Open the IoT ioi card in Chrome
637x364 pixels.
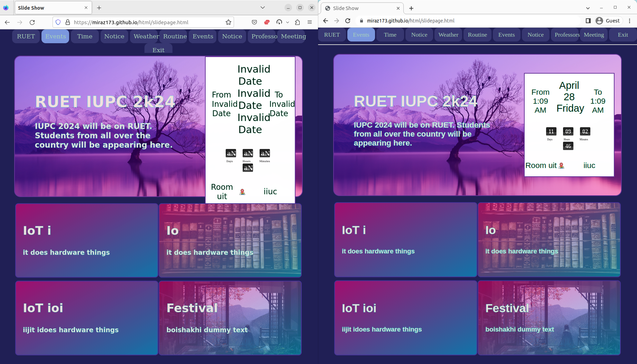click(x=405, y=318)
